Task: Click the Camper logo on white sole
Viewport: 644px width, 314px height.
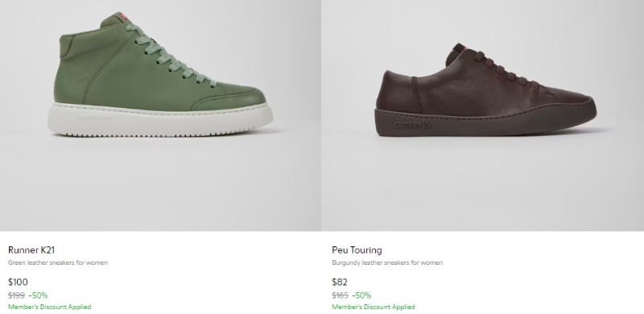Action: tap(93, 118)
